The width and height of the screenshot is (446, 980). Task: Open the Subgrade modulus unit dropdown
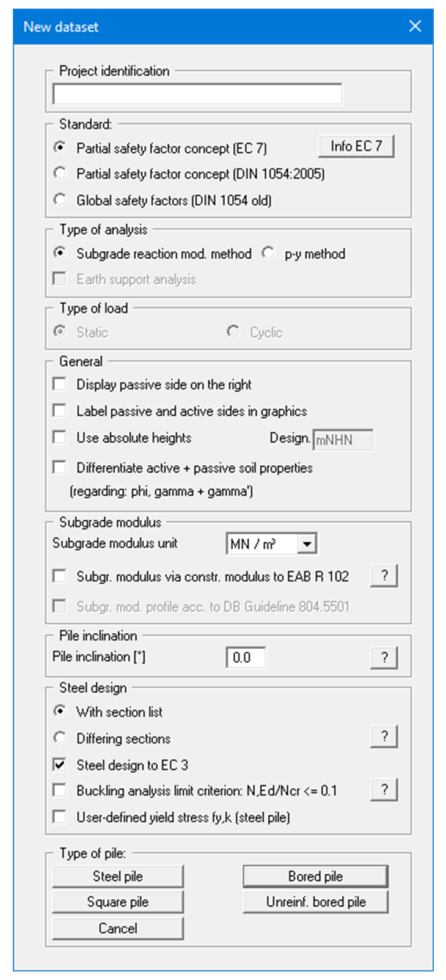[x=307, y=543]
